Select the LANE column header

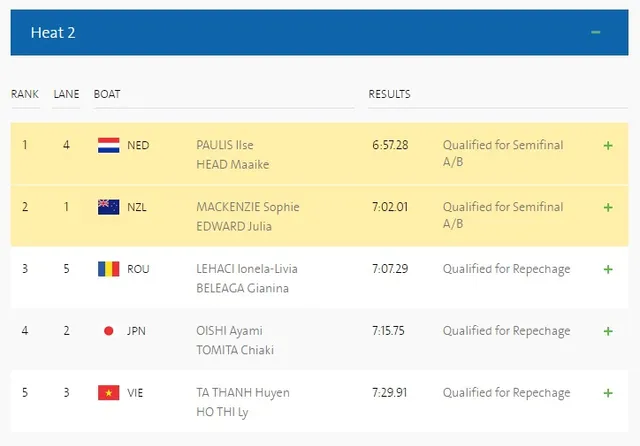pyautogui.click(x=66, y=94)
